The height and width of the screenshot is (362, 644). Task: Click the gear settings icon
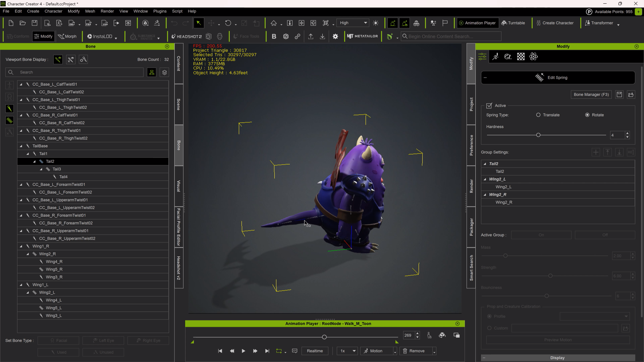(x=335, y=36)
